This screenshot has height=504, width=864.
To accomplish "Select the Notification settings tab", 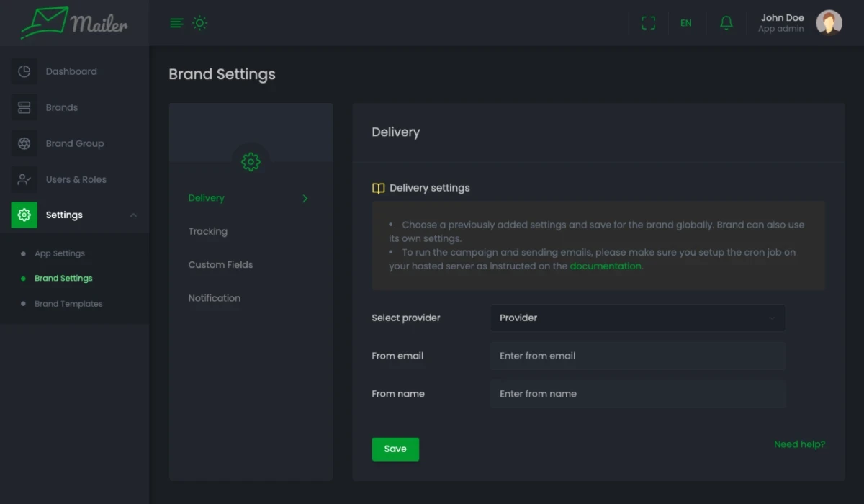I will (x=215, y=298).
